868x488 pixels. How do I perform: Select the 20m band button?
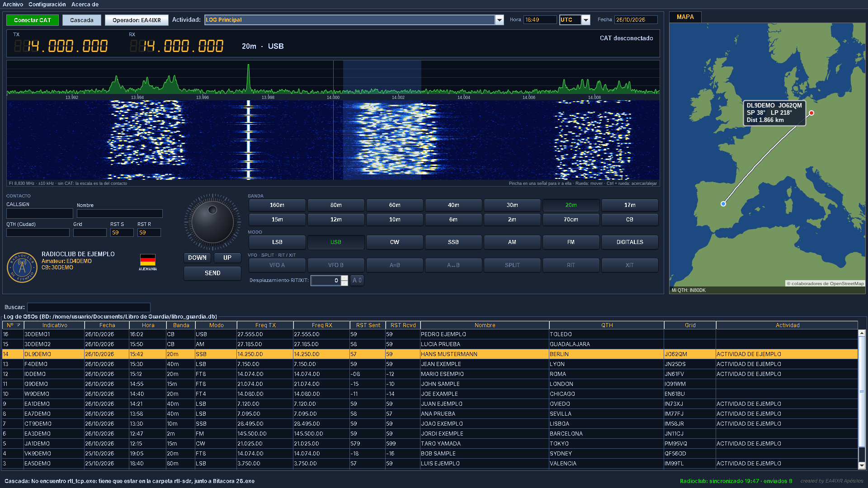click(x=571, y=205)
